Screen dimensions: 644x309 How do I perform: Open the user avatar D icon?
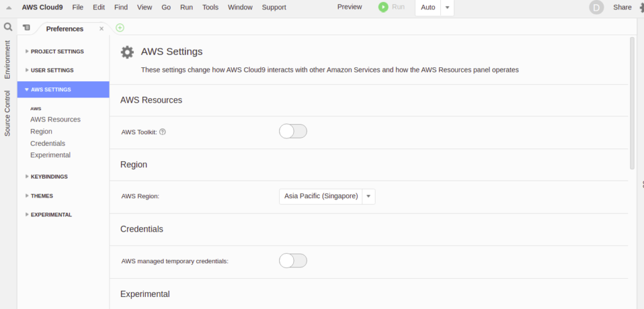pos(596,8)
